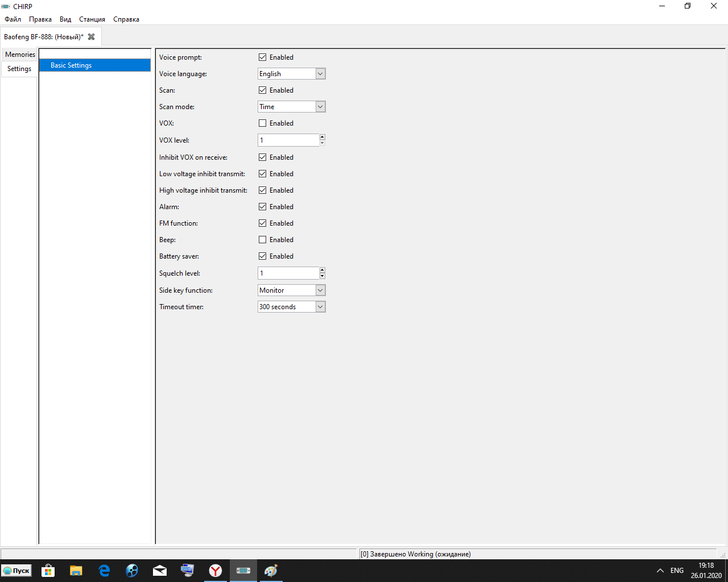The width and height of the screenshot is (728, 582).
Task: Open the Internet globe taskbar icon
Action: (x=132, y=571)
